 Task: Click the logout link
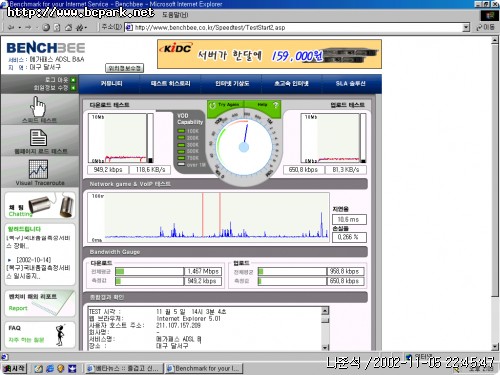(56, 80)
